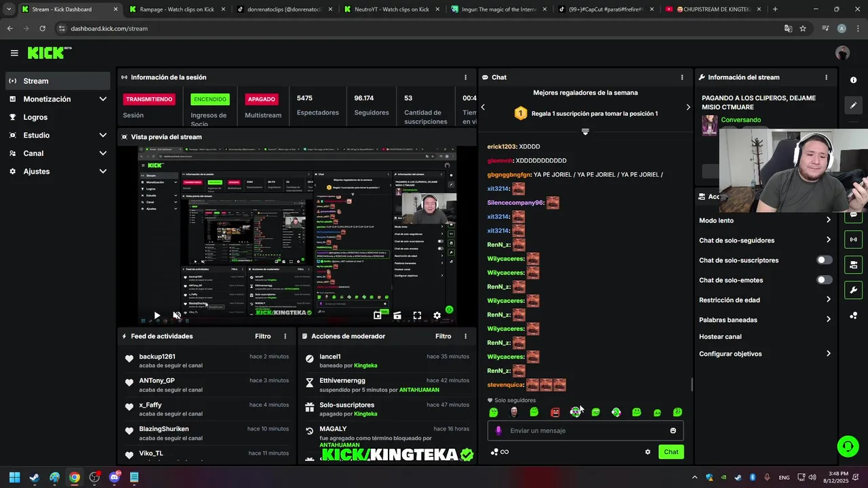This screenshot has height=488, width=868.
Task: Bookmark this page with the star icon
Action: click(x=803, y=28)
